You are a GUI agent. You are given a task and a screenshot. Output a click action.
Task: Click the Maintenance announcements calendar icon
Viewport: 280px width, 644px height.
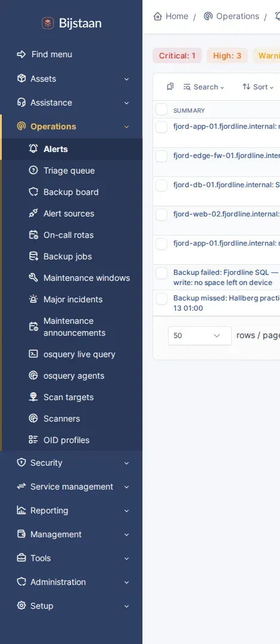[33, 327]
